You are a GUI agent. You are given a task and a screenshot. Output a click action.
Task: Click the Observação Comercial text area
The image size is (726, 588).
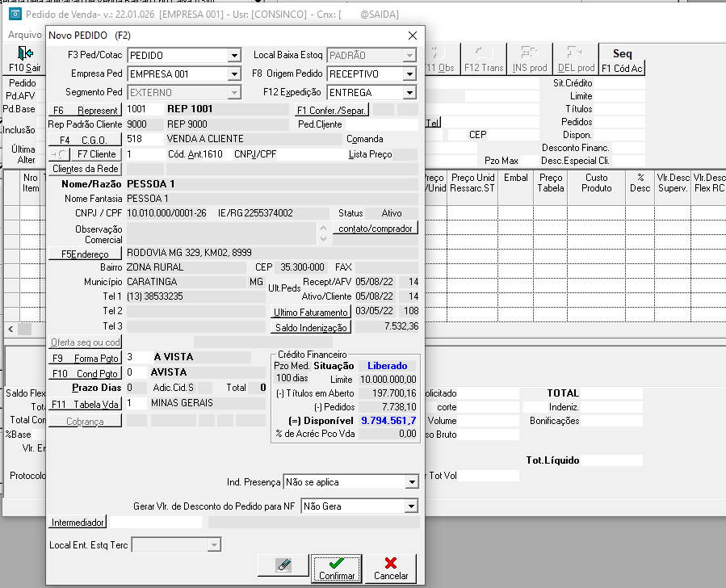click(220, 233)
